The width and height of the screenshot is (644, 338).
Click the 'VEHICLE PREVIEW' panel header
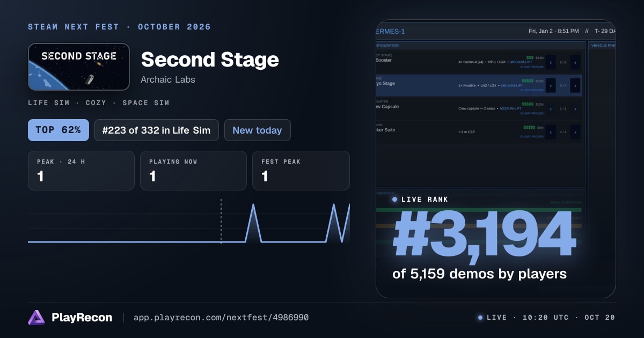[603, 46]
